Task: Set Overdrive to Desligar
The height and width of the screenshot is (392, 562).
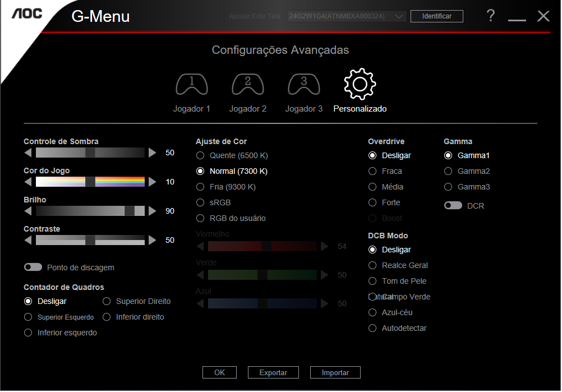Action: (x=390, y=155)
